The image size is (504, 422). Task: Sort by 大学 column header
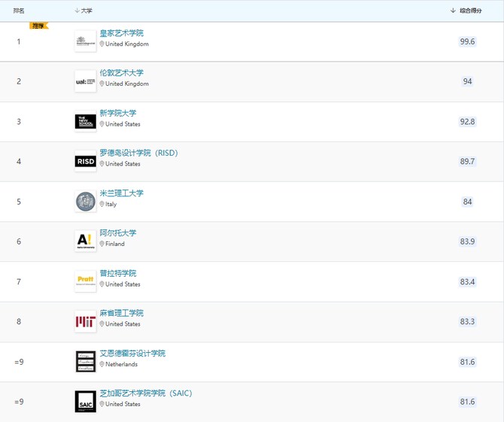click(x=83, y=11)
